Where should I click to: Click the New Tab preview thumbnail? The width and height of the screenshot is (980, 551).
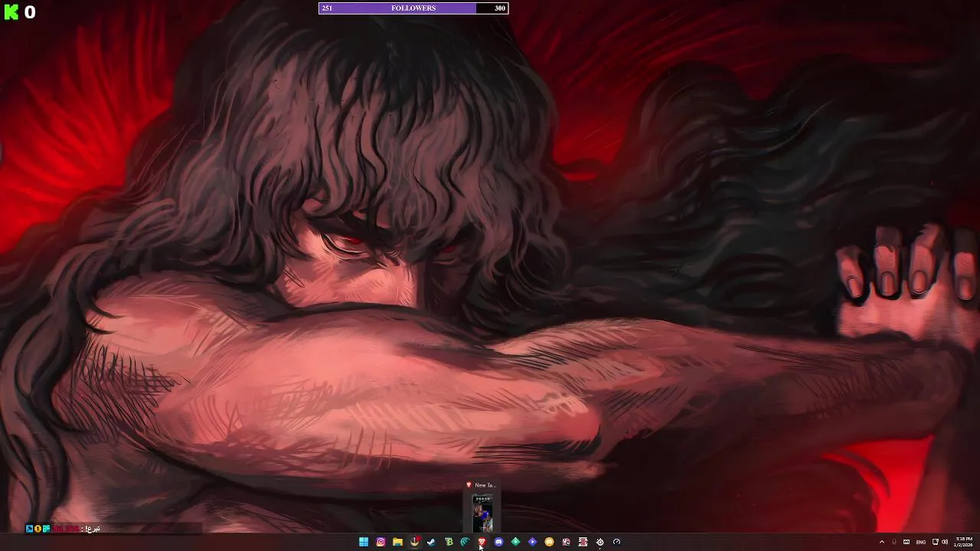[x=482, y=513]
